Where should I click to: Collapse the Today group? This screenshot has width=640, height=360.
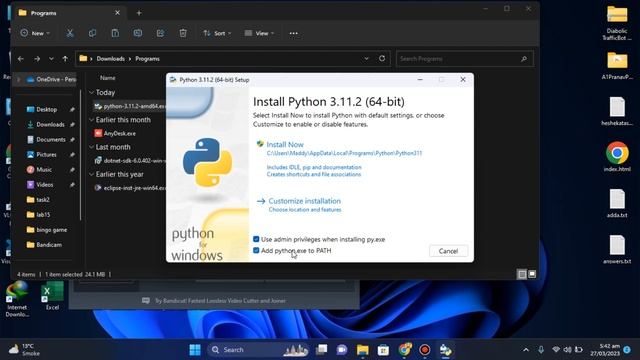point(91,93)
